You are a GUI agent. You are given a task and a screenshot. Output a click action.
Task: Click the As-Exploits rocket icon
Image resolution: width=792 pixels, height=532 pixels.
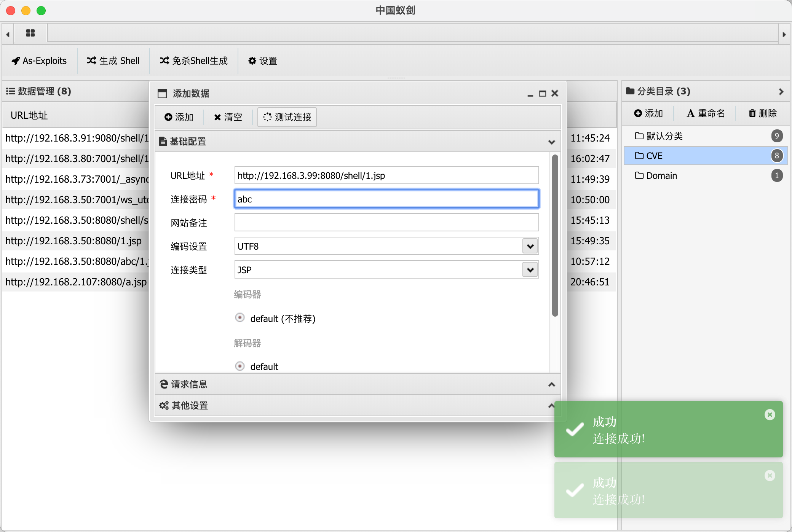click(16, 61)
